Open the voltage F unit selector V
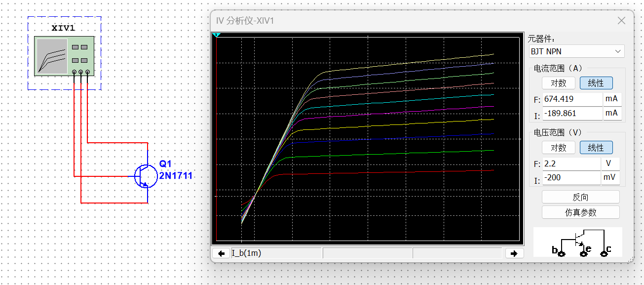Image resolution: width=644 pixels, height=285 pixels. (x=610, y=163)
